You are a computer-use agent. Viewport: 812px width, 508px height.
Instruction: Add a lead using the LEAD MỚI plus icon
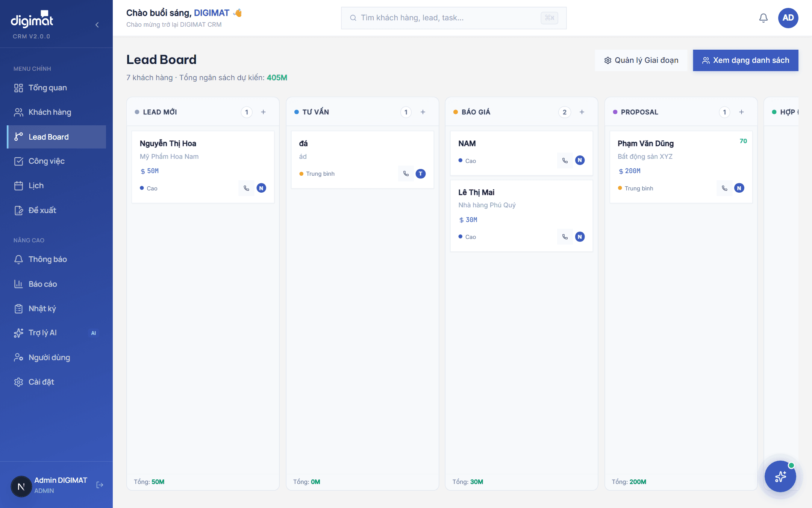264,112
